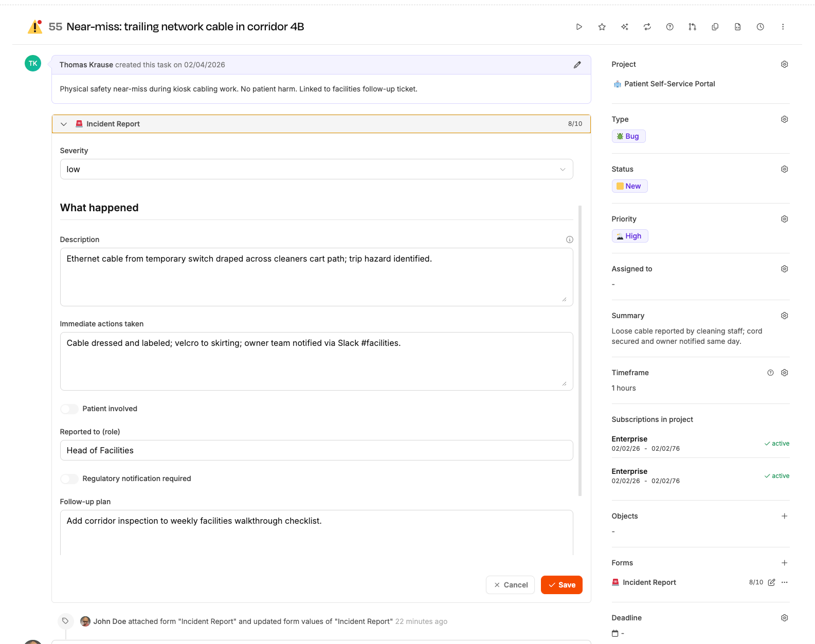This screenshot has height=644, width=815.
Task: Open Incident Report form ellipsis menu
Action: coord(784,582)
